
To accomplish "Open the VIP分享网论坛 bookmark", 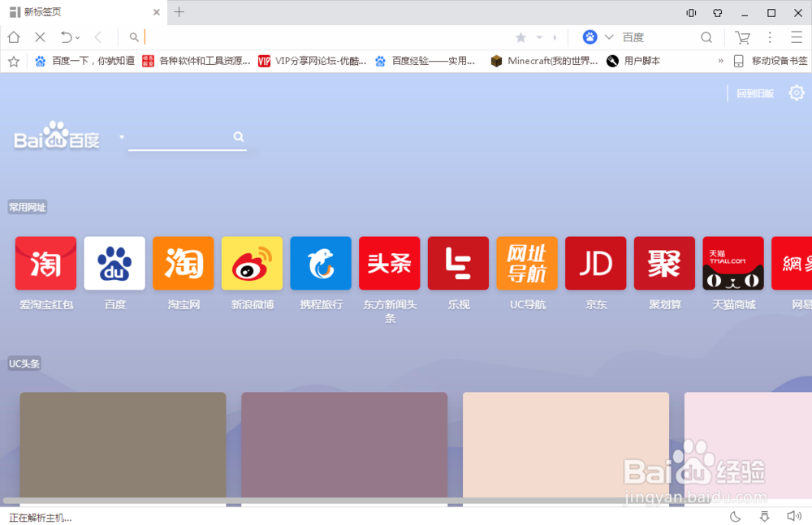I will 313,61.
